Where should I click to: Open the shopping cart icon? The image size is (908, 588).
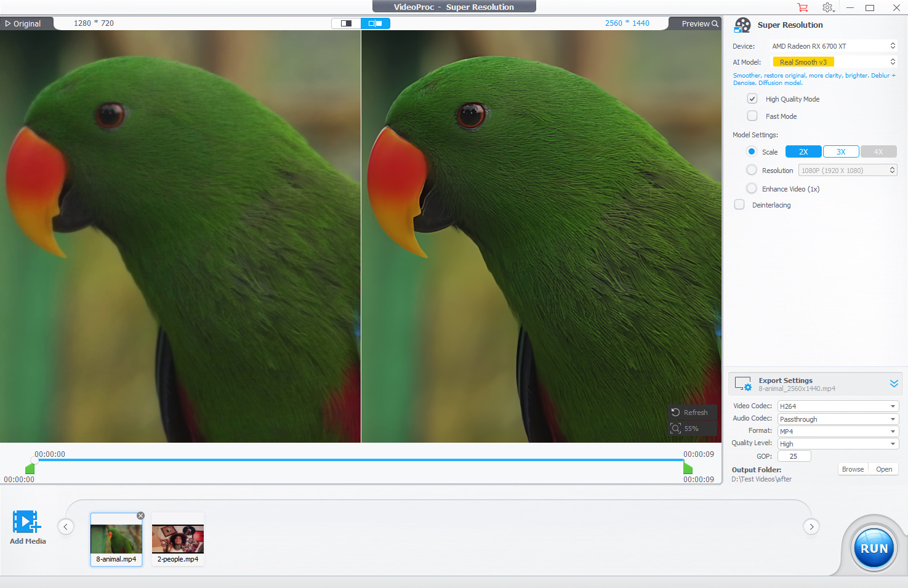tap(802, 7)
